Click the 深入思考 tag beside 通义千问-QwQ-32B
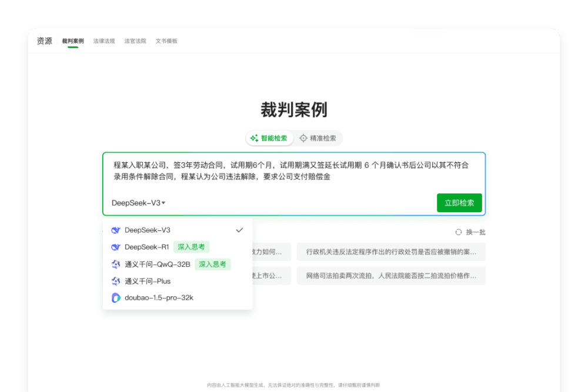The width and height of the screenshot is (588, 392). click(212, 264)
